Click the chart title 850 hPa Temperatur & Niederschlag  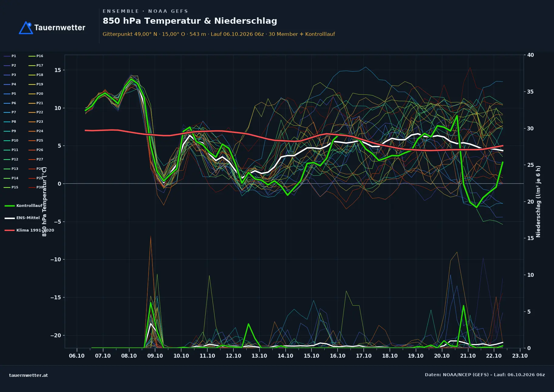click(190, 21)
